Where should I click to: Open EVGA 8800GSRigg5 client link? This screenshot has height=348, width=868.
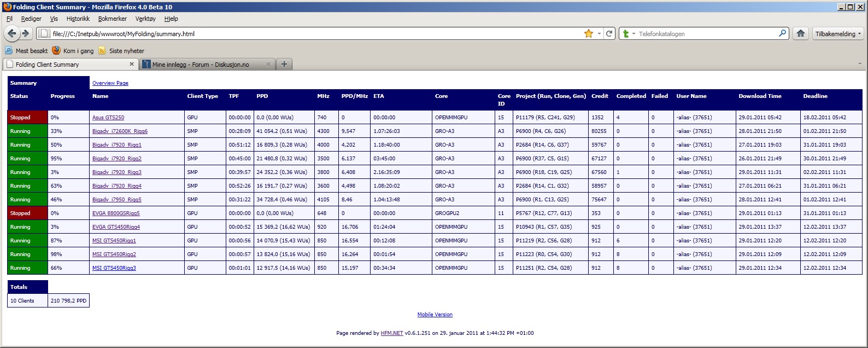(116, 213)
